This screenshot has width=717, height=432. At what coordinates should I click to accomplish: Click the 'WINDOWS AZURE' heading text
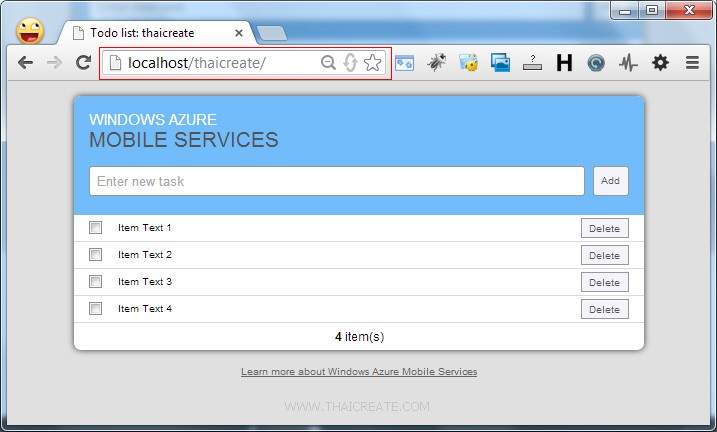tap(153, 119)
